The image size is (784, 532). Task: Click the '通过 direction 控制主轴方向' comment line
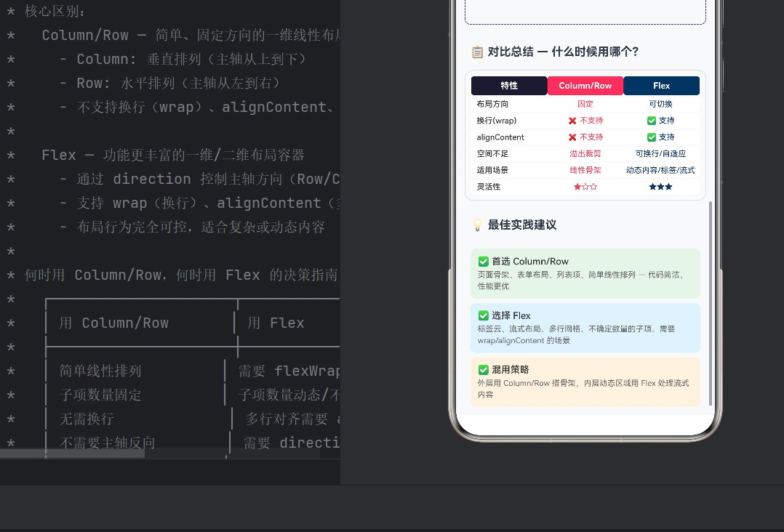[x=200, y=179]
